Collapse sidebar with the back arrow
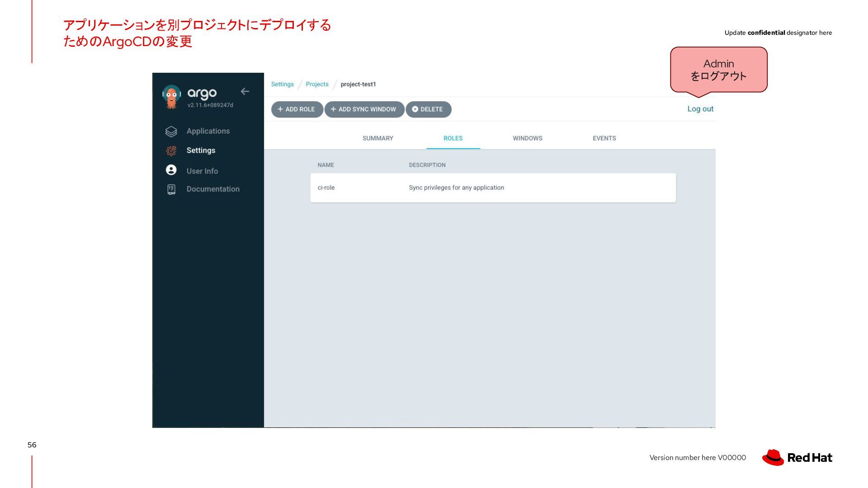Image resolution: width=868 pixels, height=488 pixels. [x=245, y=92]
